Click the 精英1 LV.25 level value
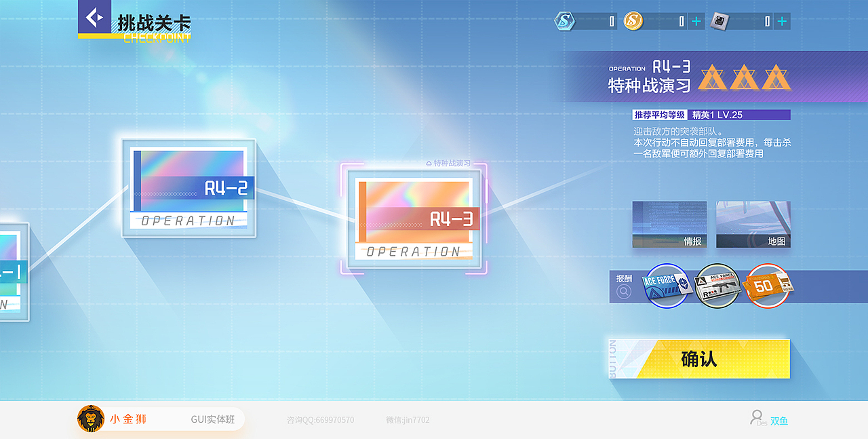The width and height of the screenshot is (868, 439). click(717, 115)
